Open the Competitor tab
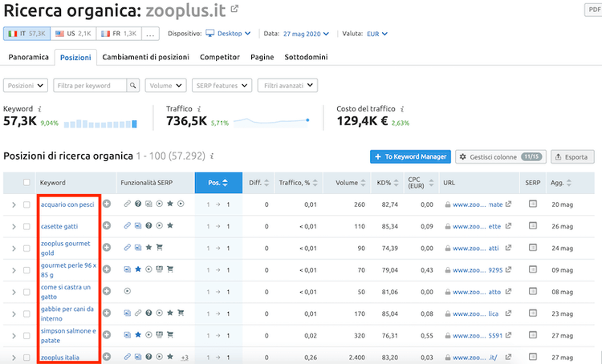The height and width of the screenshot is (364, 602). (x=220, y=57)
